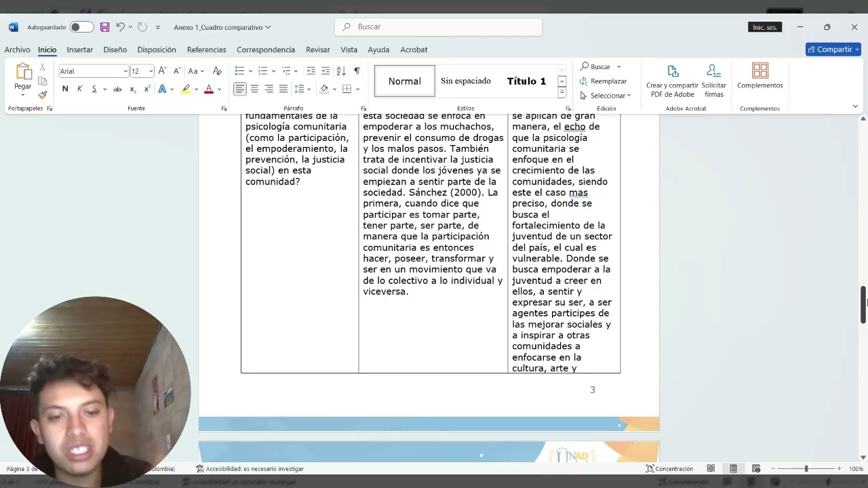This screenshot has height=488, width=868.
Task: Apply the Sin espaciado style
Action: click(466, 81)
